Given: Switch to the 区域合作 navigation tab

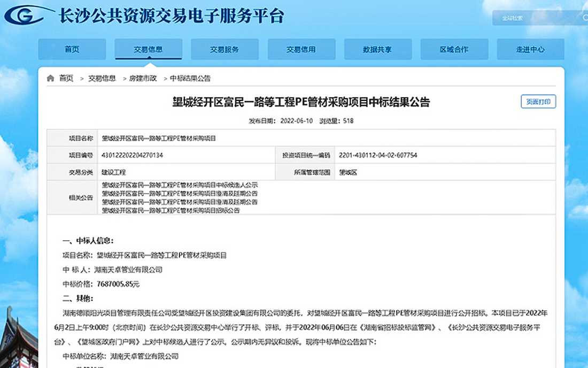Looking at the screenshot, I should coord(454,49).
